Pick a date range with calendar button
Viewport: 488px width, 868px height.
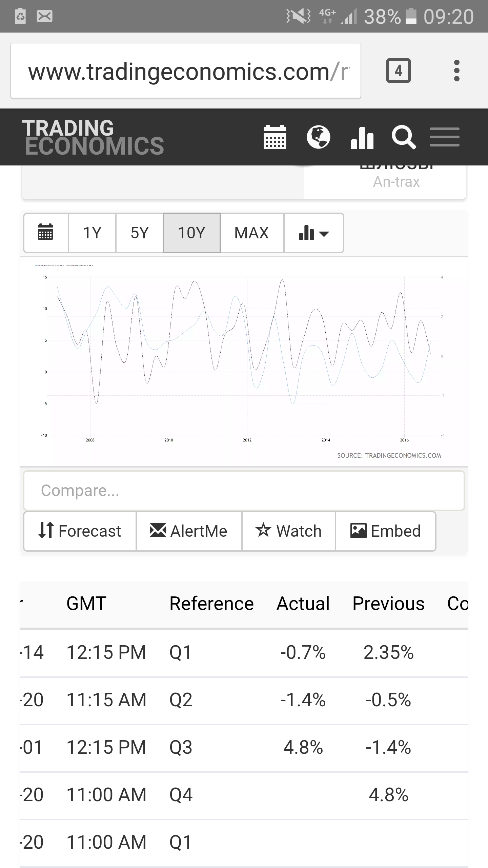coord(46,233)
